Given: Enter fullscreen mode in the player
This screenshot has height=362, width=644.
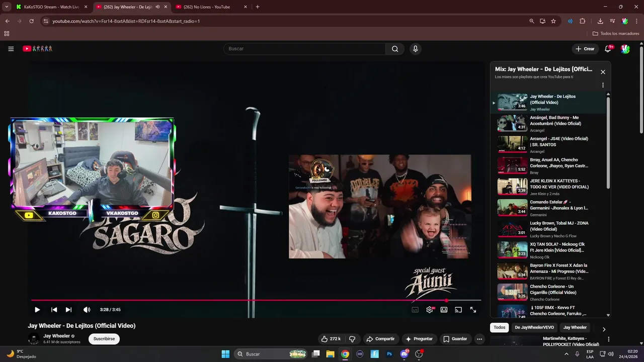Looking at the screenshot, I should pyautogui.click(x=473, y=310).
